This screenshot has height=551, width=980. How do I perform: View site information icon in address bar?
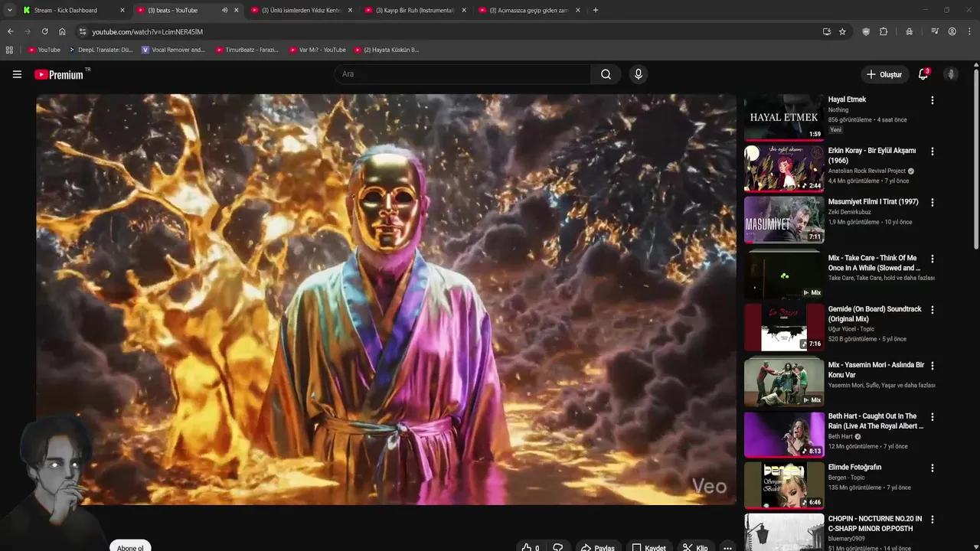[83, 31]
